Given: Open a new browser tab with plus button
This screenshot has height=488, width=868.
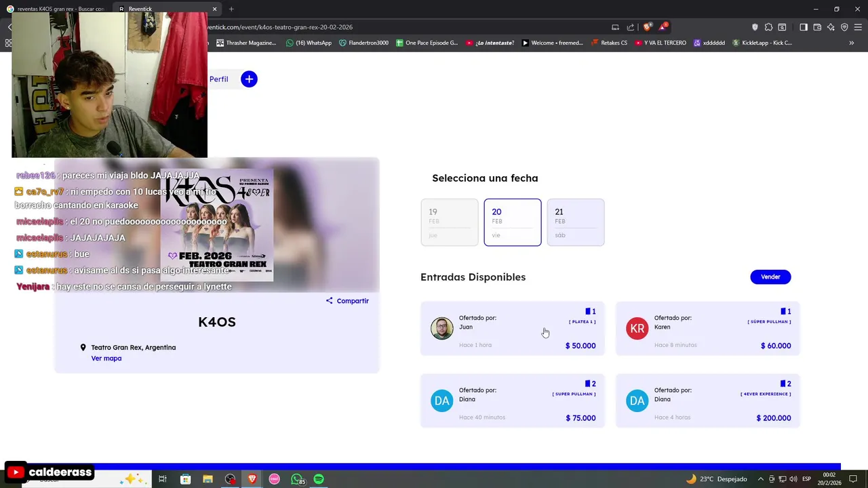Looking at the screenshot, I should (231, 9).
